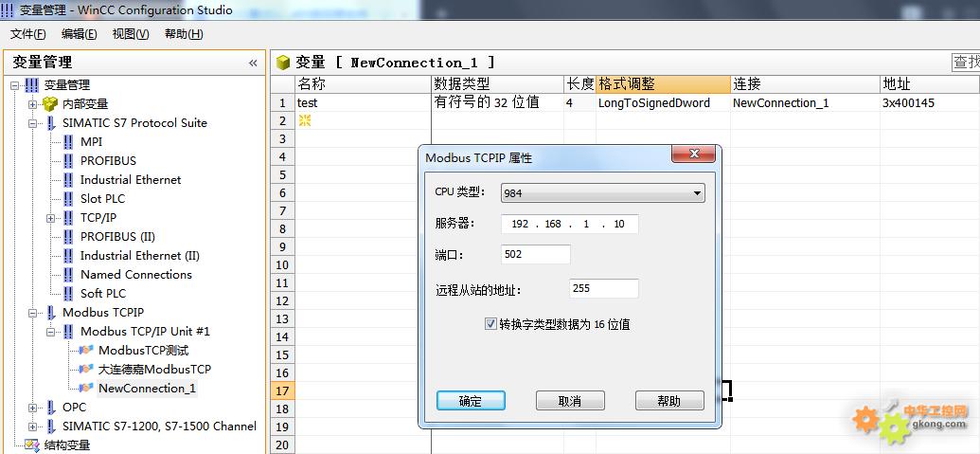Click the Modbus TCP/IP Unit #1 icon
980x454 pixels.
click(x=69, y=332)
